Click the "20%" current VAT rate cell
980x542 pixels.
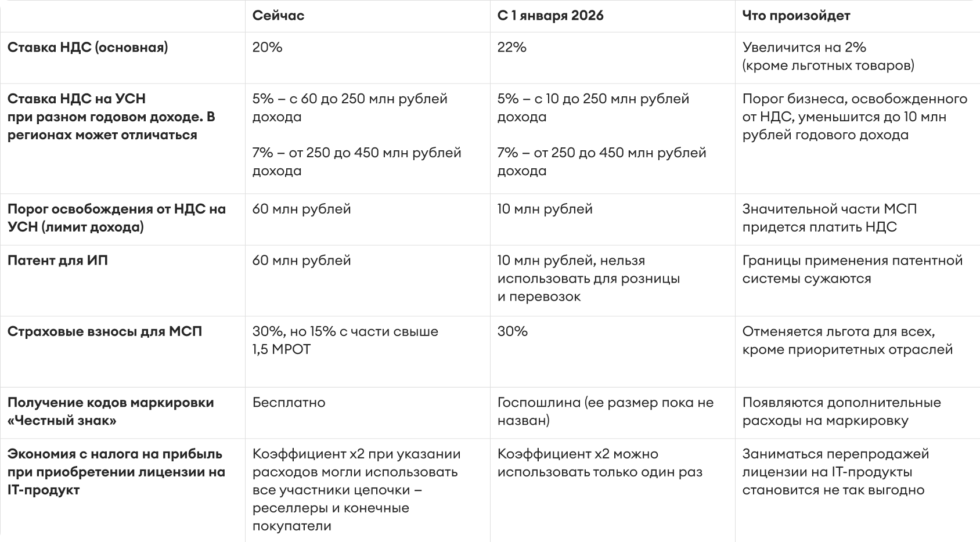tap(267, 47)
